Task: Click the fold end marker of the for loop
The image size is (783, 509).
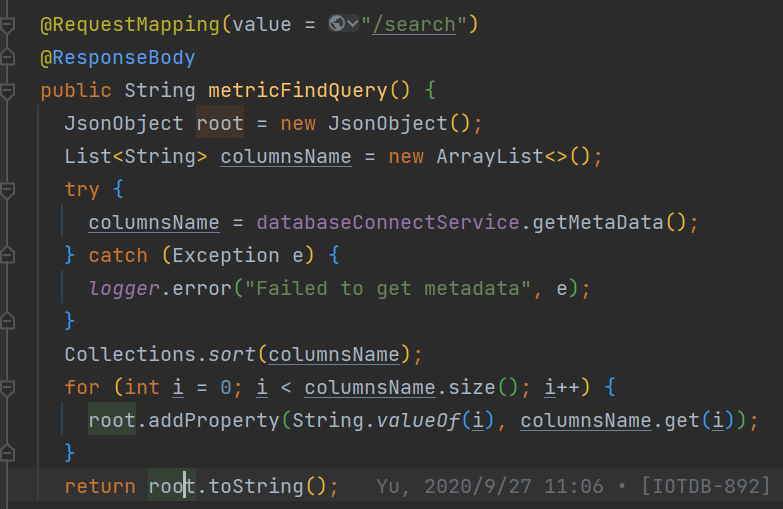Action: pos(7,454)
